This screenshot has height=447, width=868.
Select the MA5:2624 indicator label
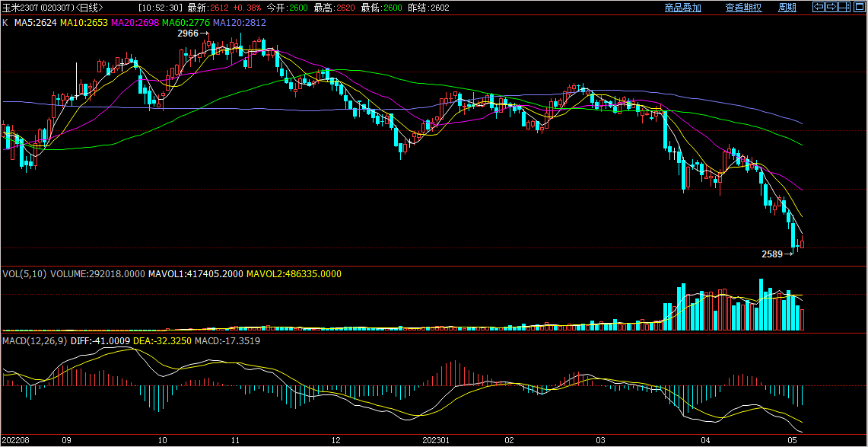(36, 23)
